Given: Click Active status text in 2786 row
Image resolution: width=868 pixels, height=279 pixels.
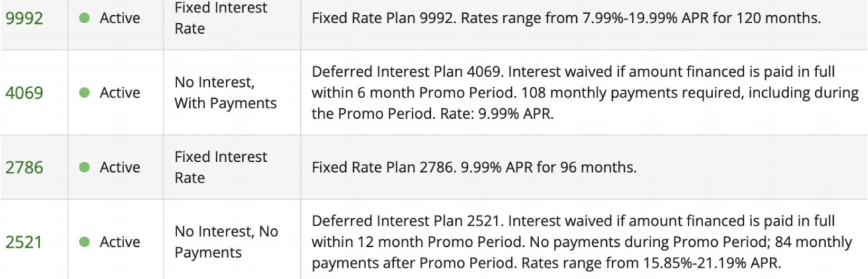Looking at the screenshot, I should pos(120,167).
